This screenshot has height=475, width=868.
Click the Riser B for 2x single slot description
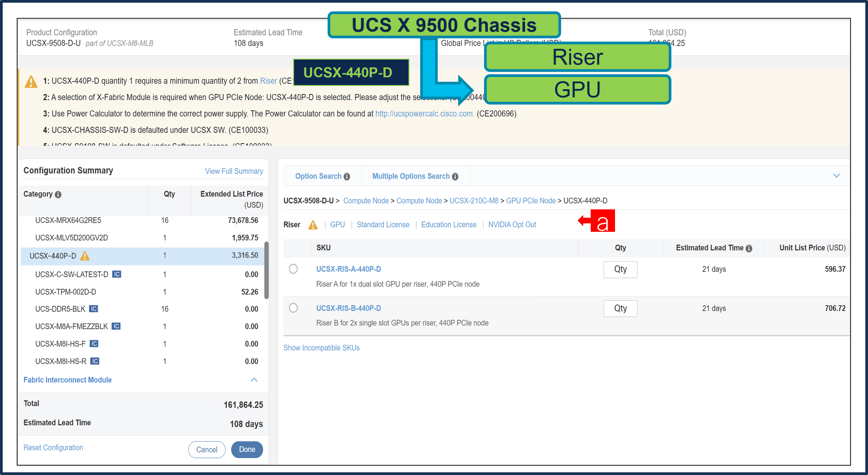[x=402, y=323]
